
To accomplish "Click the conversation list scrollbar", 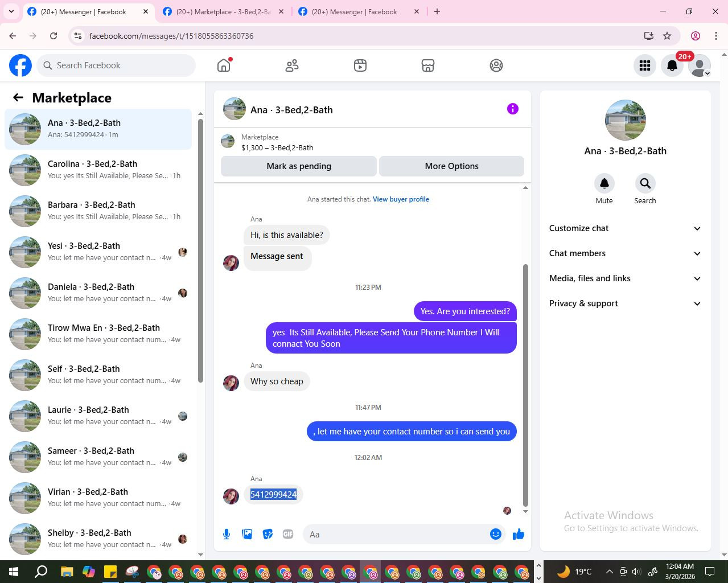I will pos(200,251).
